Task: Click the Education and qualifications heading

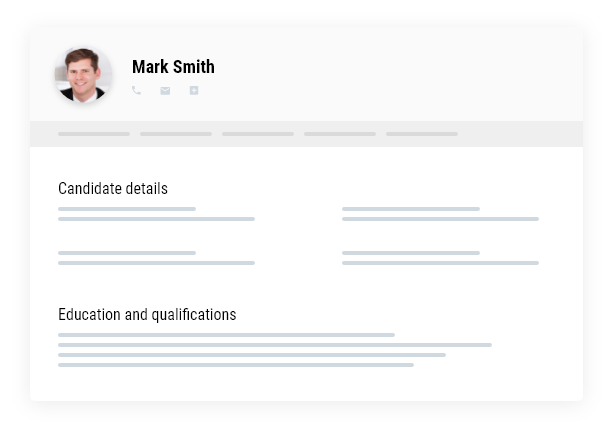Action: (147, 315)
